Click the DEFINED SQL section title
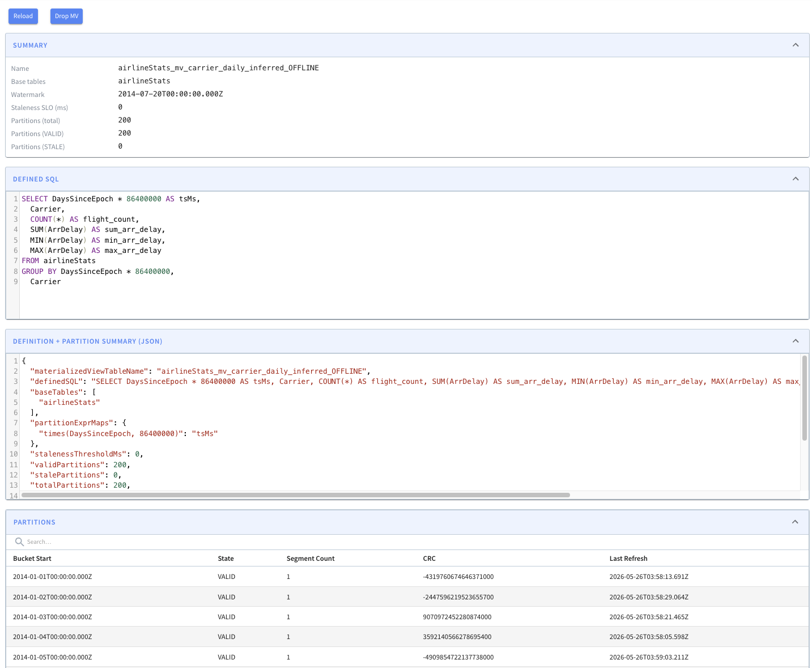Image resolution: width=812 pixels, height=668 pixels. point(36,179)
